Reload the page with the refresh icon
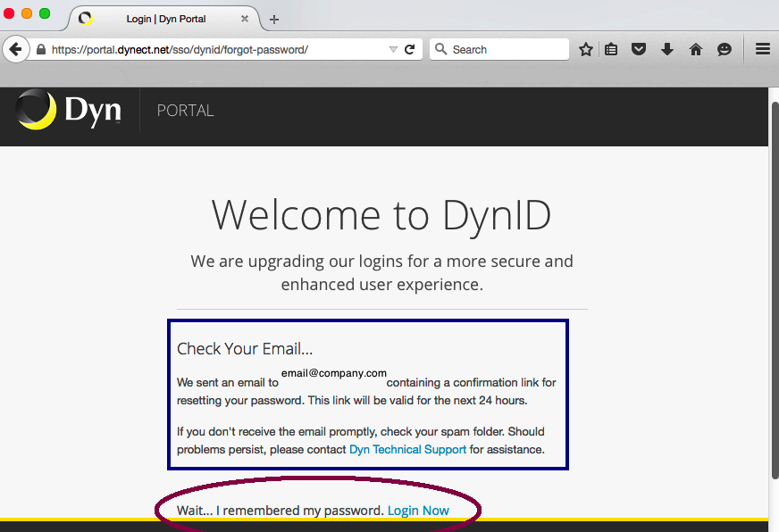 click(x=409, y=49)
